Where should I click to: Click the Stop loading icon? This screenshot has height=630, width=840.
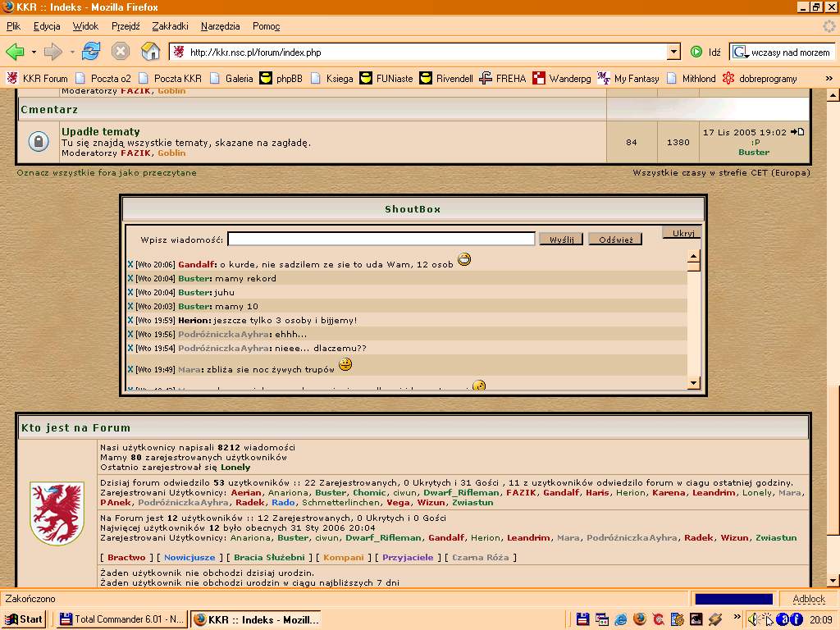coord(121,52)
